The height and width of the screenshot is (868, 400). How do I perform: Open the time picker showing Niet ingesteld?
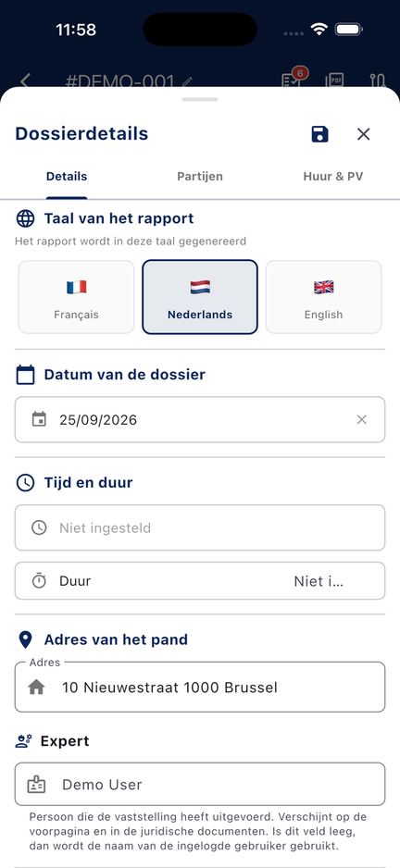tap(200, 527)
